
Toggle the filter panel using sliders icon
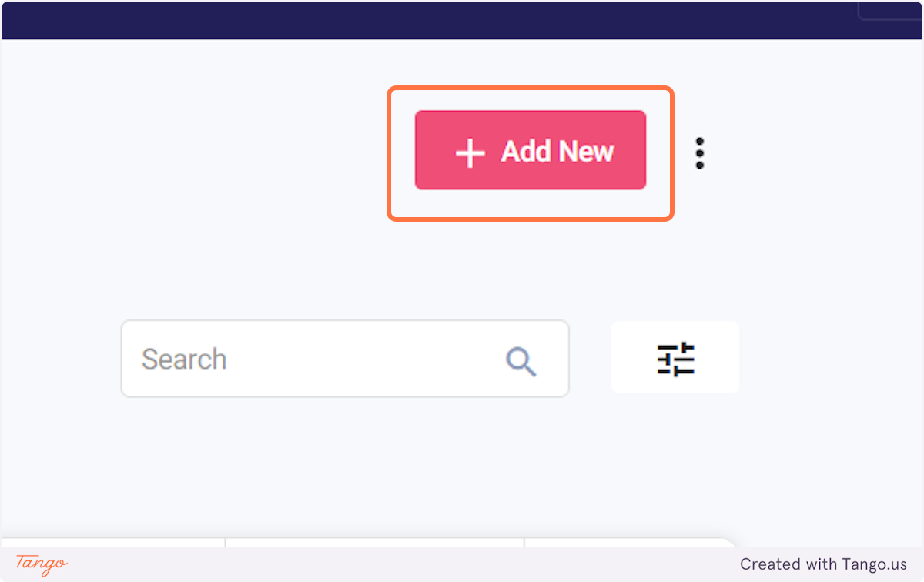click(x=675, y=359)
